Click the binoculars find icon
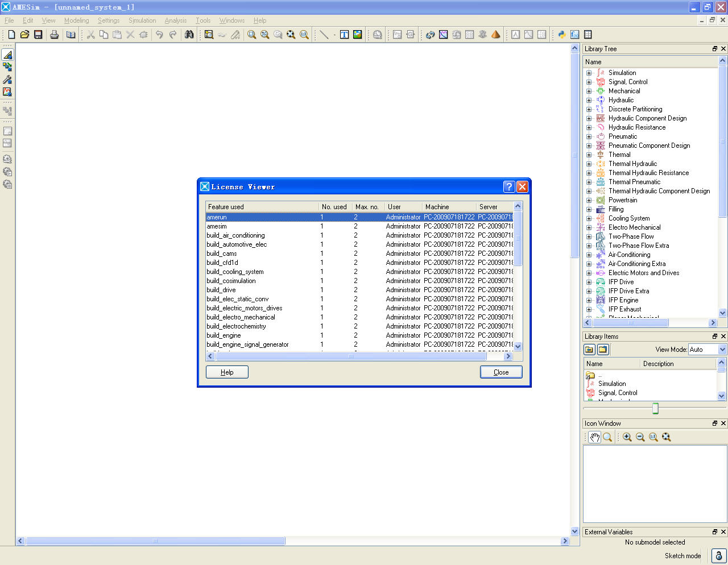This screenshot has width=728, height=565. tap(189, 35)
